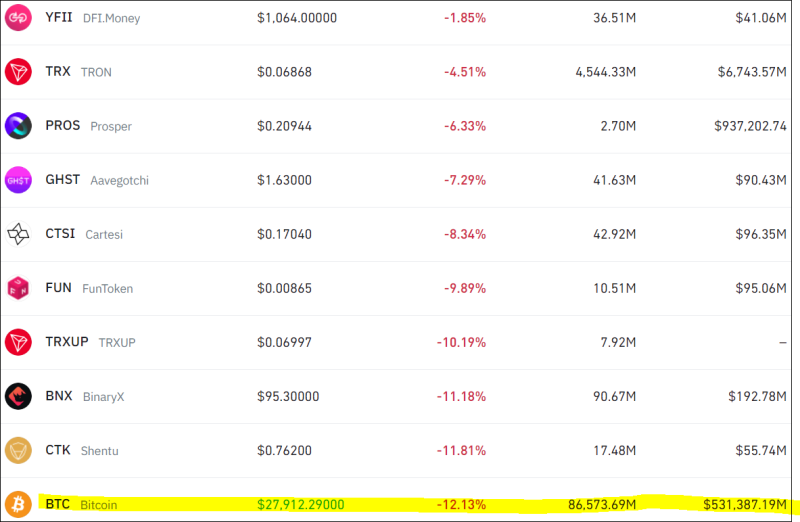
Task: Select the TRON coin name
Action: coord(96,72)
